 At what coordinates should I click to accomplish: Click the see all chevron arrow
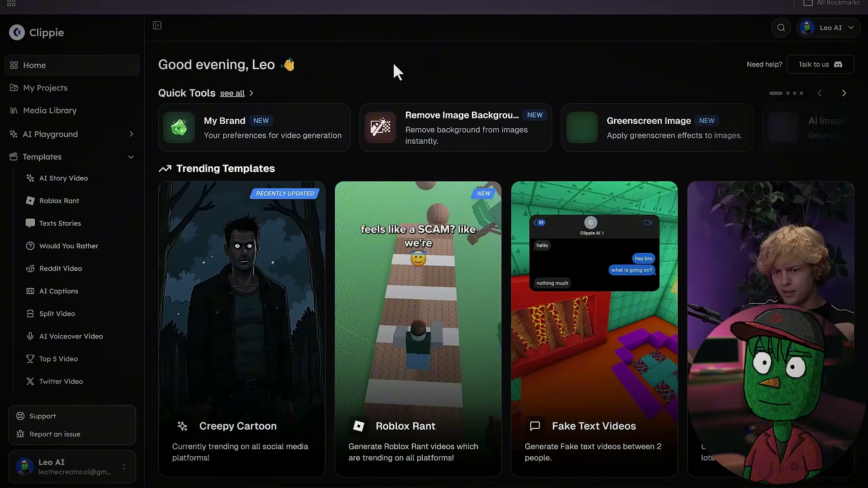[251, 94]
